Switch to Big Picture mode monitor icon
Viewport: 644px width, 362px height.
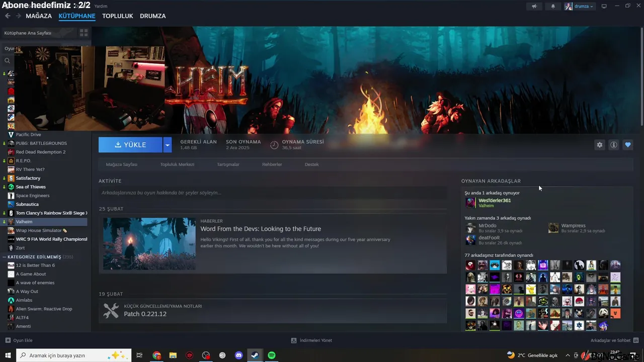[604, 7]
